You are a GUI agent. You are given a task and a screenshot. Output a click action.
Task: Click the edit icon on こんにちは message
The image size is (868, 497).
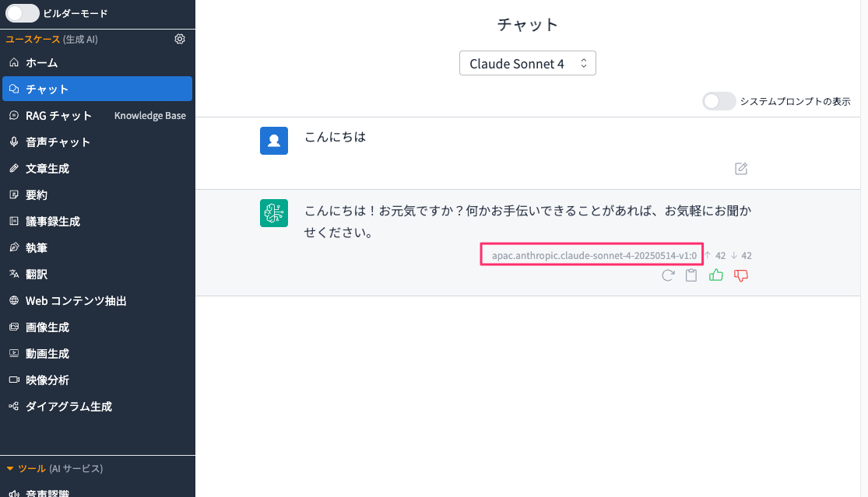pos(740,169)
